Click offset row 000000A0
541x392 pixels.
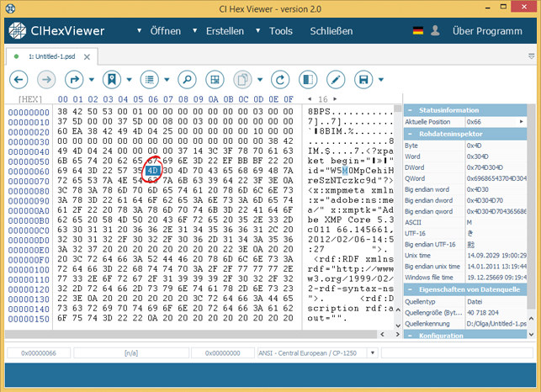pyautogui.click(x=29, y=211)
